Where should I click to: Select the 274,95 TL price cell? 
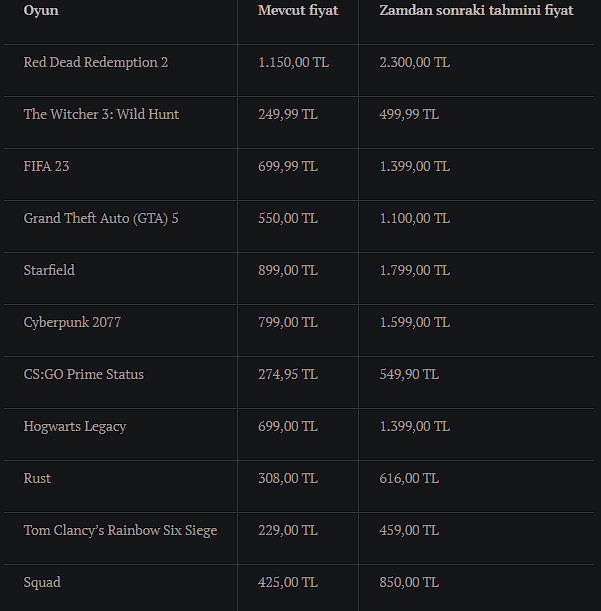coord(288,374)
